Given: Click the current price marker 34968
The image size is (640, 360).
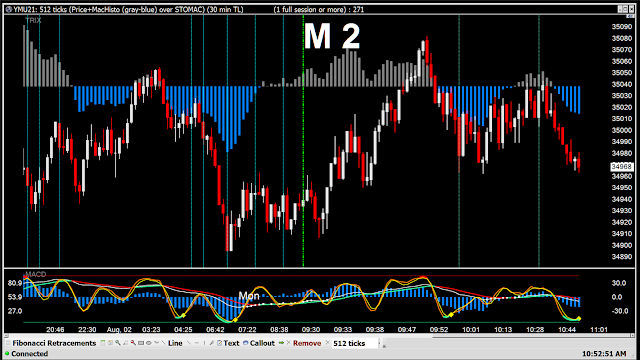Looking at the screenshot, I should click(622, 167).
